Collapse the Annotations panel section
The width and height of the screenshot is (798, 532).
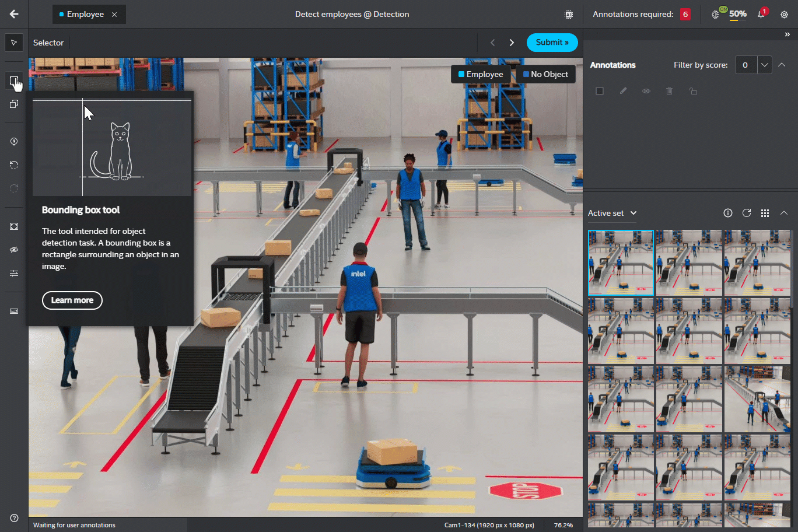click(x=782, y=65)
